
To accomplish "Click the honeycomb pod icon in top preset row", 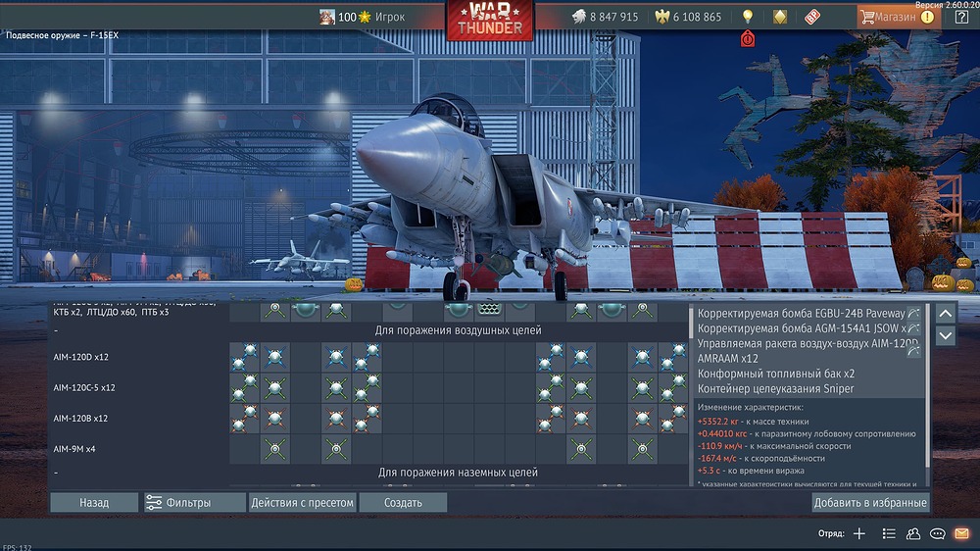I will pos(489,309).
